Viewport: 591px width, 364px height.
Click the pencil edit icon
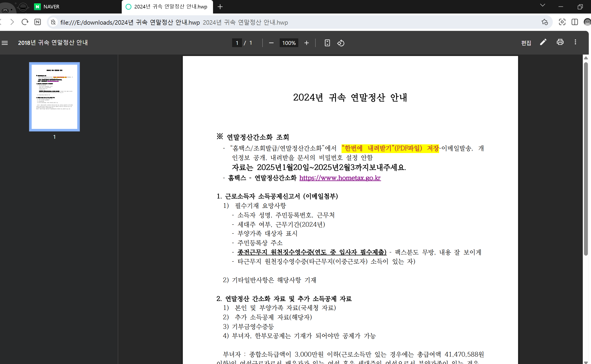tap(543, 42)
